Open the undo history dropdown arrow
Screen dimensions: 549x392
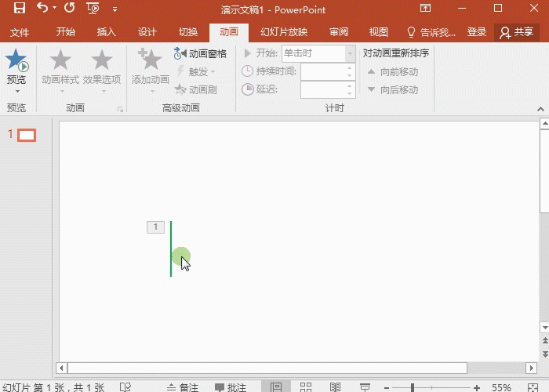55,8
